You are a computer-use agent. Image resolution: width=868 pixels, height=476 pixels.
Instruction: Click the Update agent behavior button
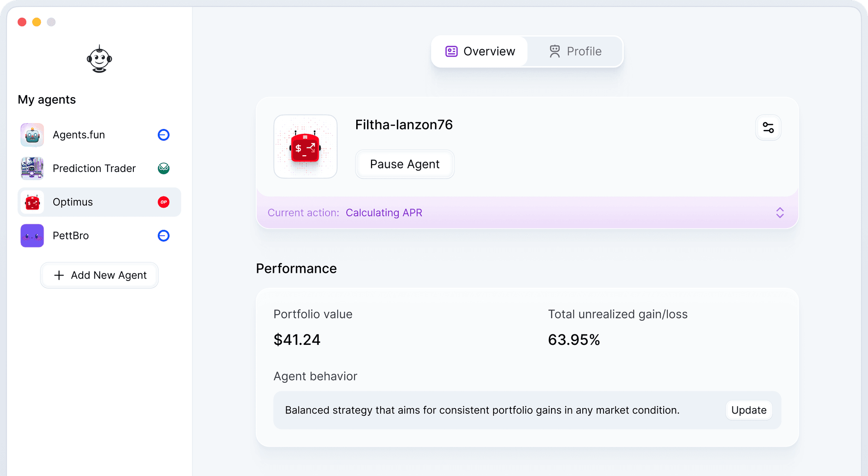pos(749,410)
